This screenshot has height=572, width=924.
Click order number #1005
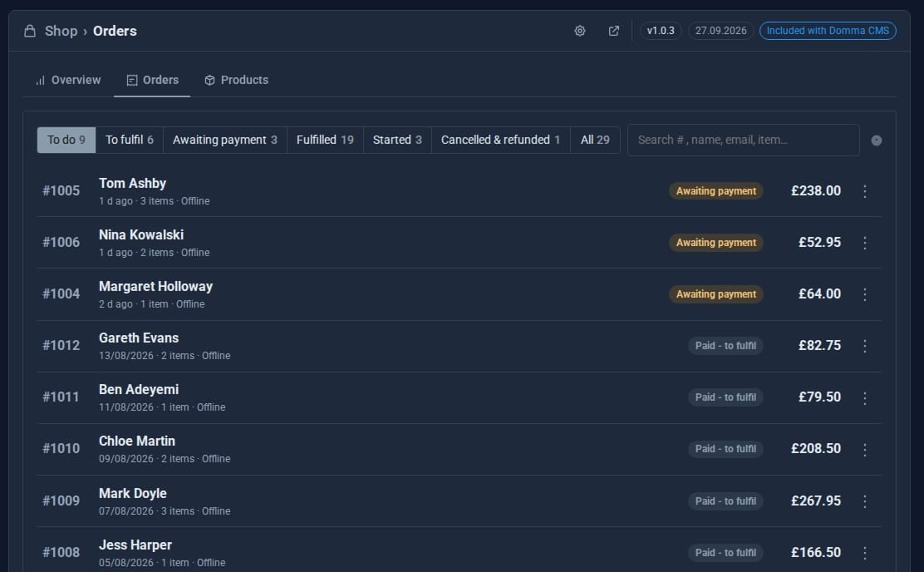point(61,191)
